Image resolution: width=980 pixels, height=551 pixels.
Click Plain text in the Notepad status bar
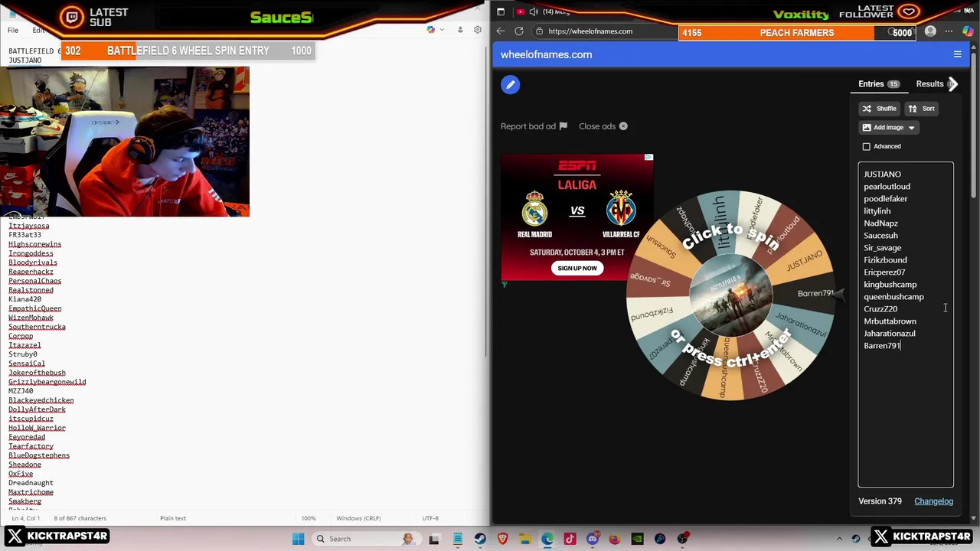173,518
